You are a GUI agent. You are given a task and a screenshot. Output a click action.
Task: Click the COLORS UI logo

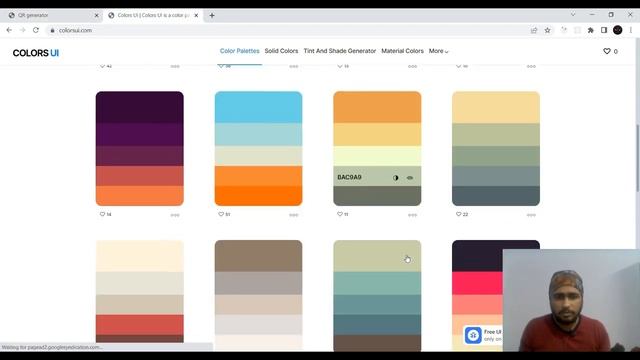coord(36,53)
